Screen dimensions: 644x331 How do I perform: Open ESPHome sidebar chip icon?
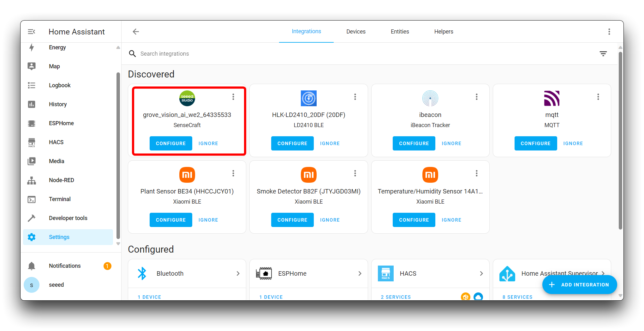click(x=32, y=123)
